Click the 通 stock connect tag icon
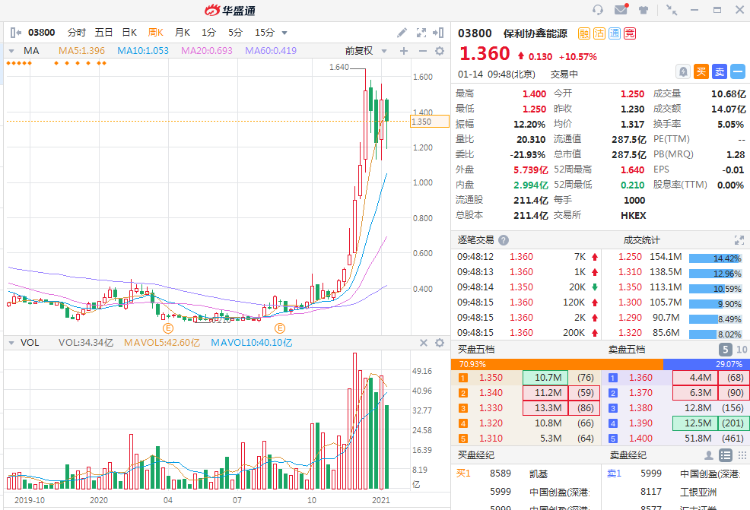Screen dimensions: 750x510 [x=615, y=33]
